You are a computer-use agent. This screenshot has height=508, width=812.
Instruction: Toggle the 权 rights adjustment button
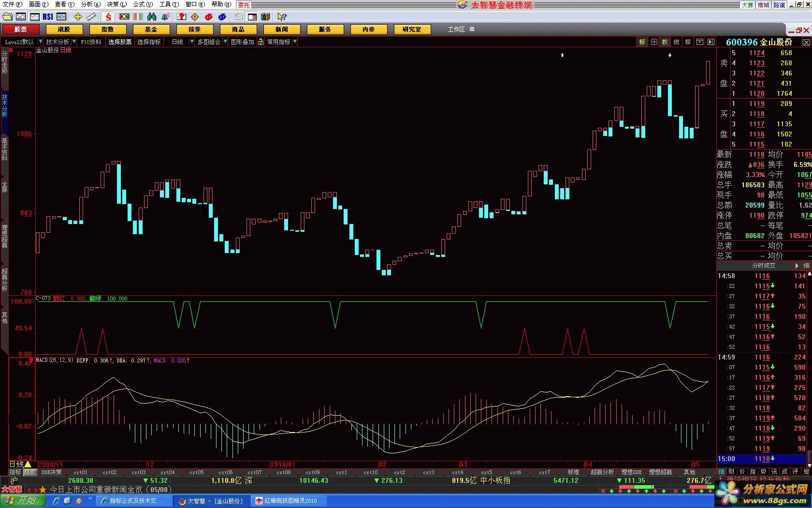click(x=665, y=42)
